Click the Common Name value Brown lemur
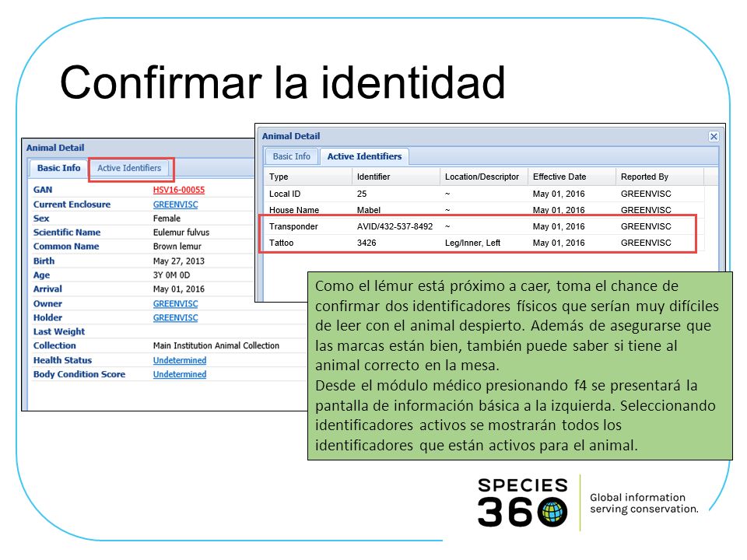The height and width of the screenshot is (560, 747). click(x=177, y=247)
